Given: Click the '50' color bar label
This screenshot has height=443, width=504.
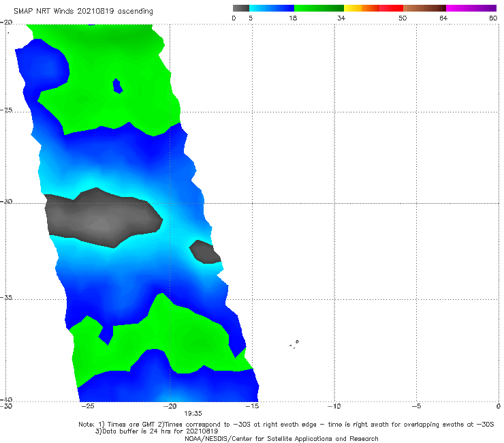Looking at the screenshot, I should (403, 18).
